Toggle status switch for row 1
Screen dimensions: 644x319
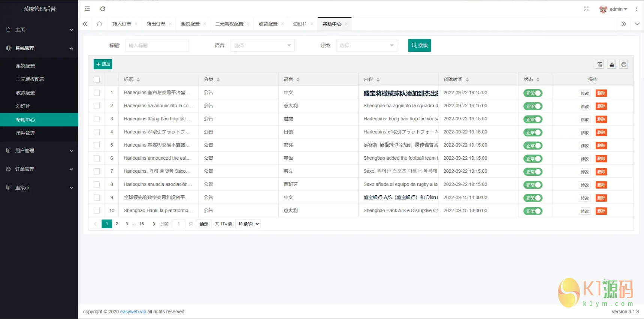click(x=533, y=93)
